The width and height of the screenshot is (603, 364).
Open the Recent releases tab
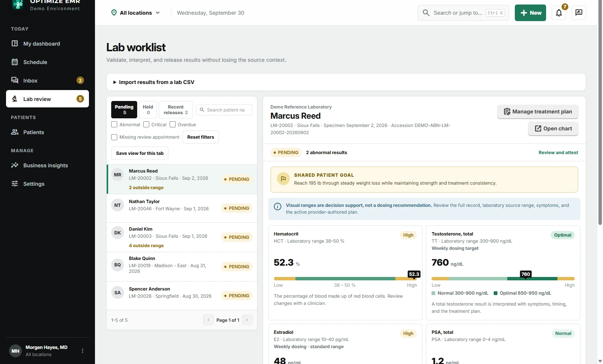click(x=176, y=110)
